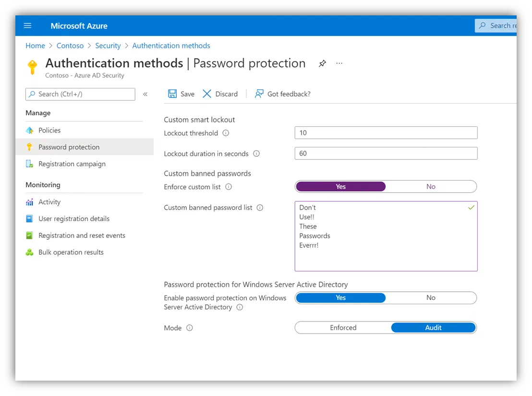The width and height of the screenshot is (532, 396).
Task: Click the Activity chart icon
Action: 29,202
